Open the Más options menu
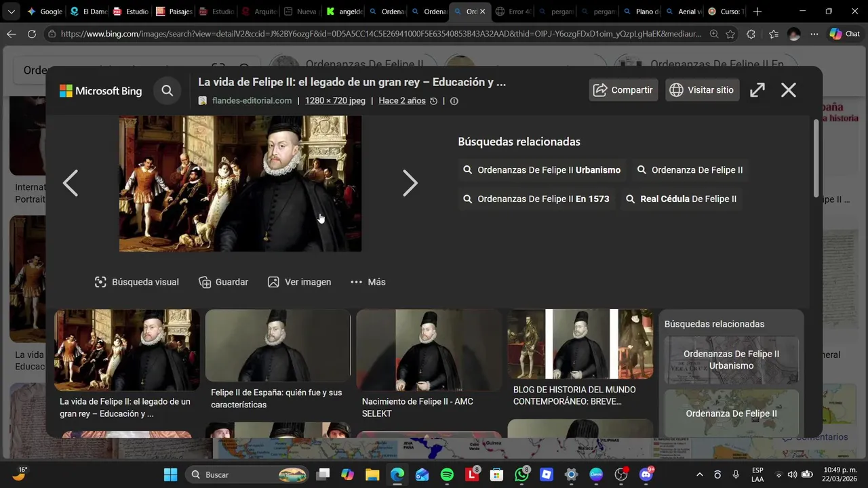 coord(368,282)
